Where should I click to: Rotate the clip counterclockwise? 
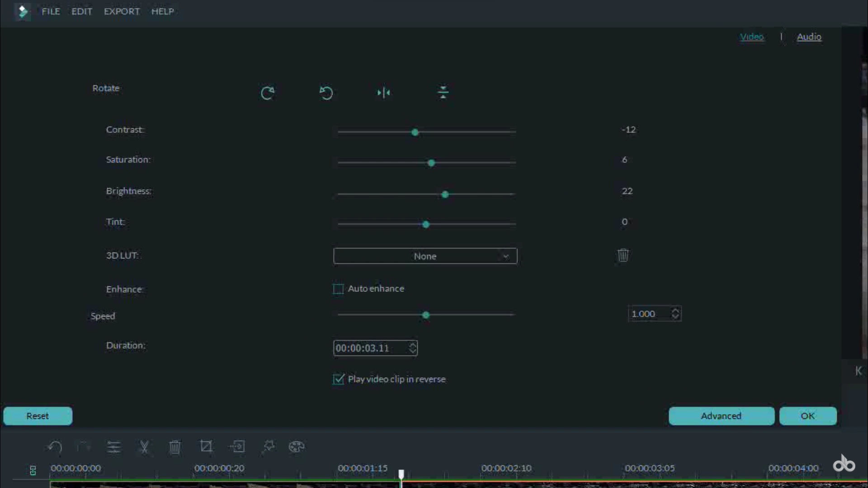tap(326, 93)
